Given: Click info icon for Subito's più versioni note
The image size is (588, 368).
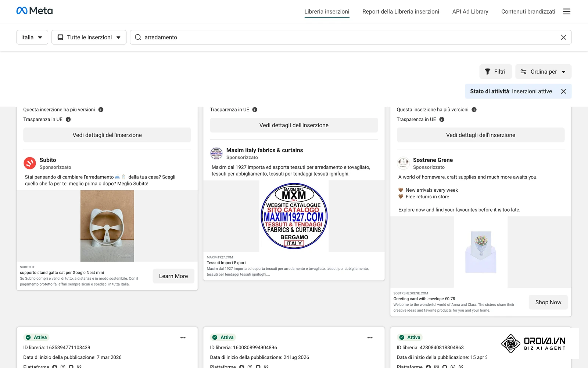Looking at the screenshot, I should pyautogui.click(x=101, y=109).
